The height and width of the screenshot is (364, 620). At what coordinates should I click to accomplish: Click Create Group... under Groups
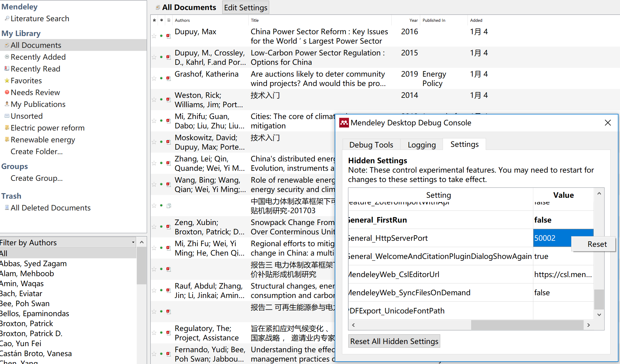tap(37, 178)
